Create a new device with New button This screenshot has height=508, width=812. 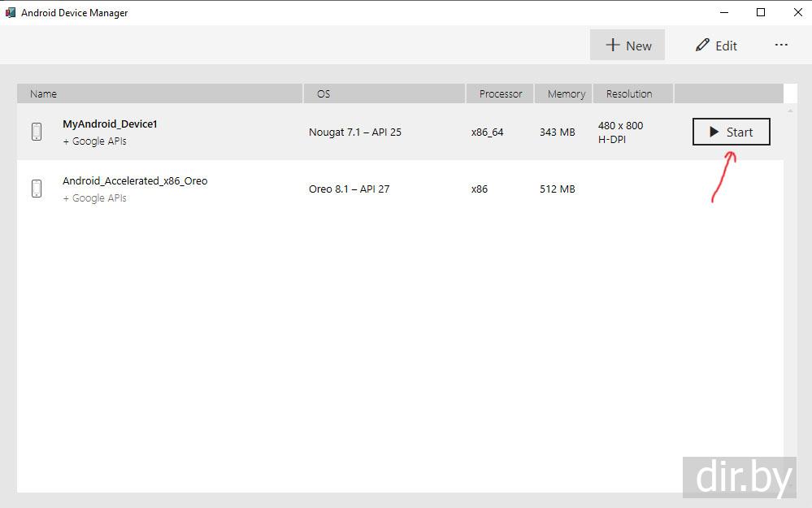point(627,45)
